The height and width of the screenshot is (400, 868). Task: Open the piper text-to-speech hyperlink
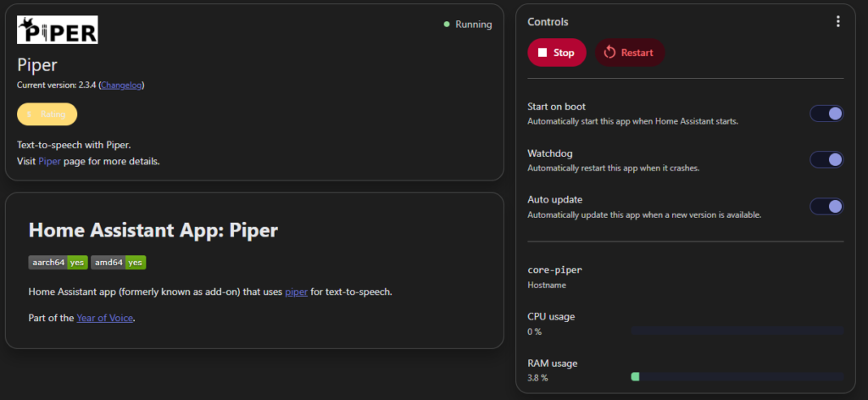(x=296, y=292)
